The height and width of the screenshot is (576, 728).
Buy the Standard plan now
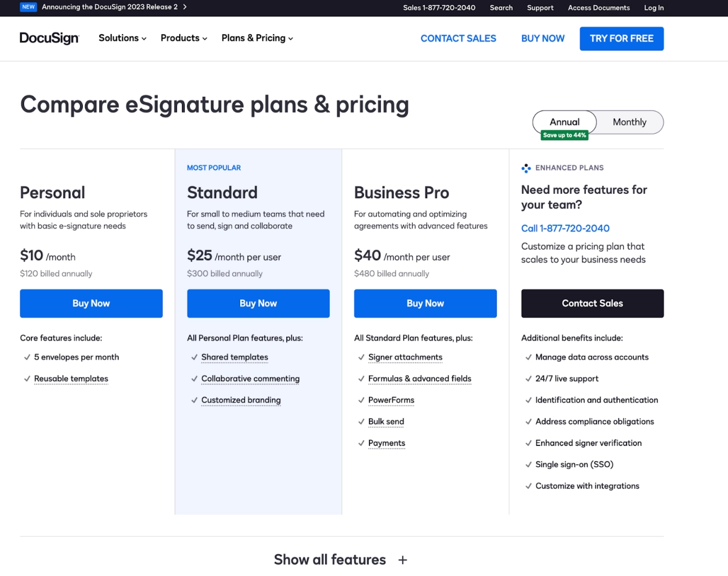tap(258, 303)
